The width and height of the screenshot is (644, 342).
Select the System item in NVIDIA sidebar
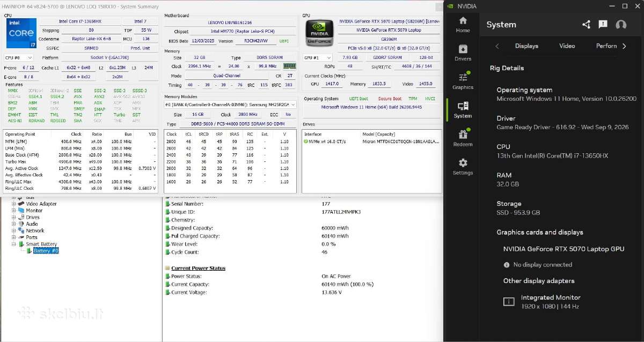463,110
